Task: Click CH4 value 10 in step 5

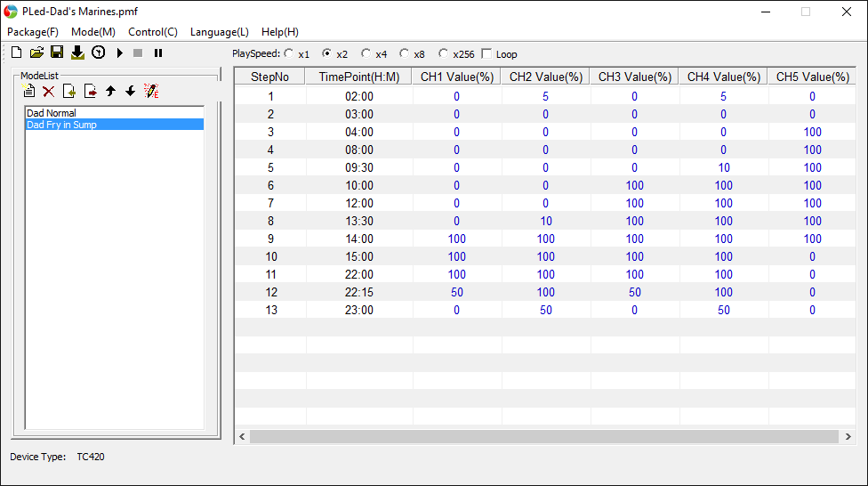Action: click(724, 167)
